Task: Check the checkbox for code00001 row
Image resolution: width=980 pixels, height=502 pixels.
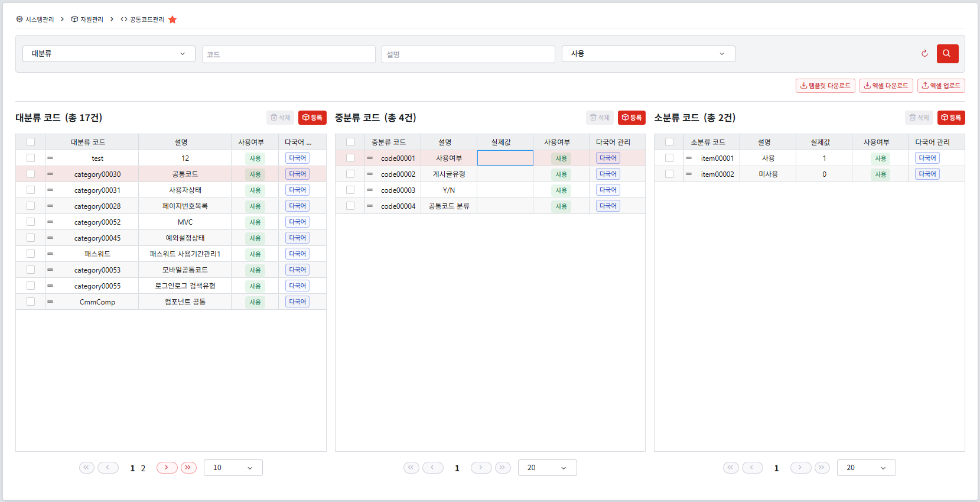Action: (x=350, y=158)
